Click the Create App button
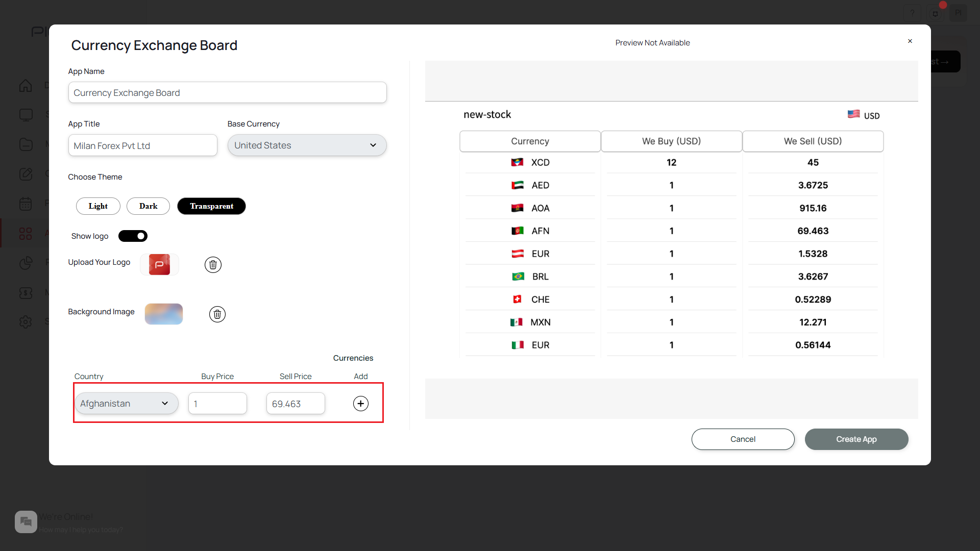 856,439
